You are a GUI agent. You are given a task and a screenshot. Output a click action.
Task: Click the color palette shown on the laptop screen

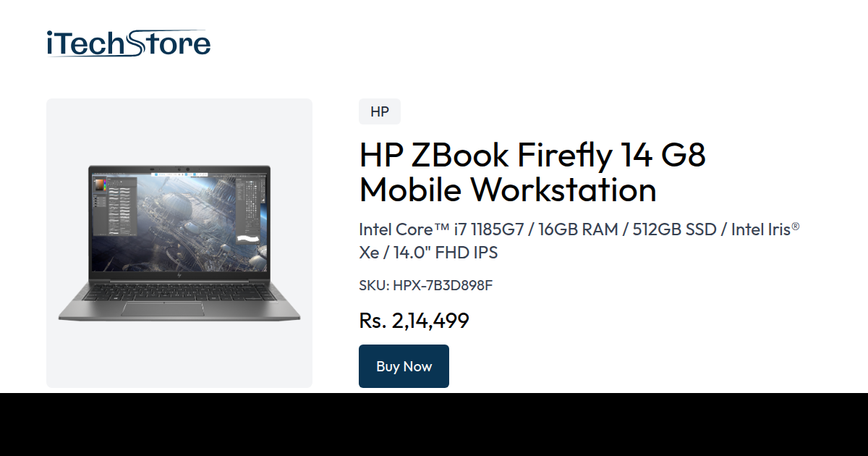(x=101, y=185)
